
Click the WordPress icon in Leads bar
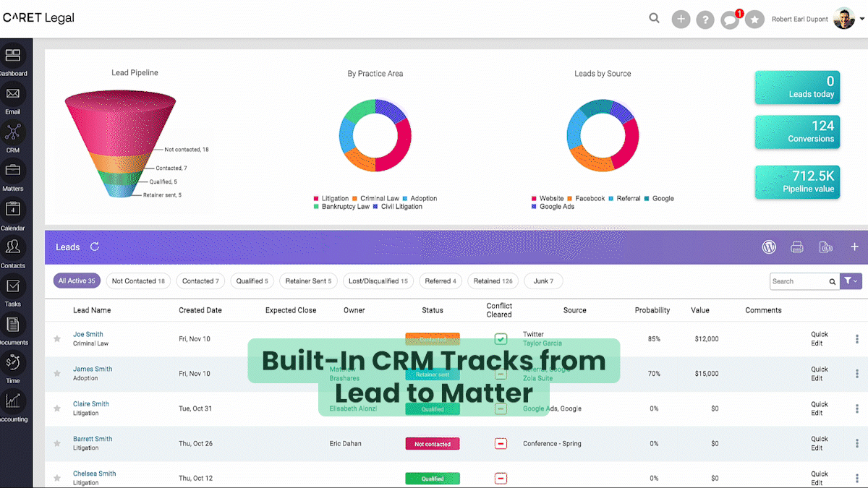coord(769,247)
